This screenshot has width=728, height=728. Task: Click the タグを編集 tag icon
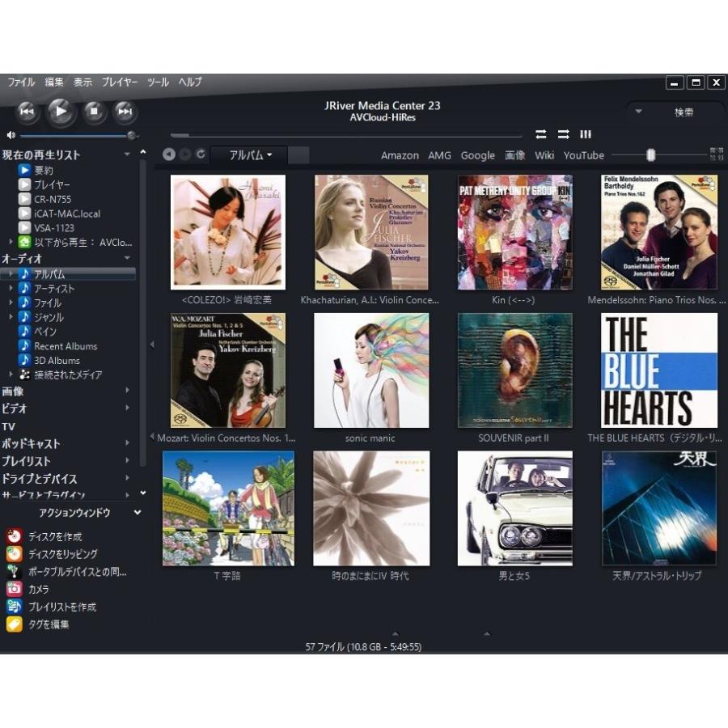(x=14, y=624)
